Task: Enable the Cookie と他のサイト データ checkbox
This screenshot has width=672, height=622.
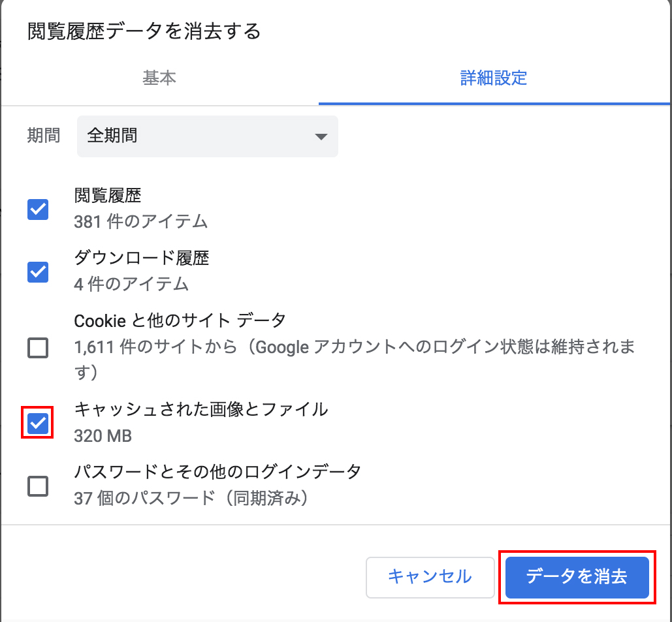Action: tap(38, 349)
